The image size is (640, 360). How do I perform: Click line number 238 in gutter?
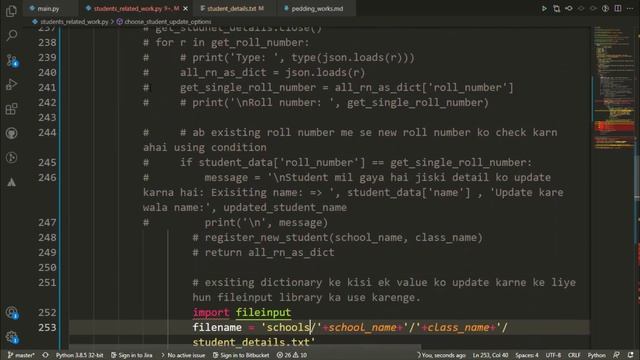pos(47,42)
